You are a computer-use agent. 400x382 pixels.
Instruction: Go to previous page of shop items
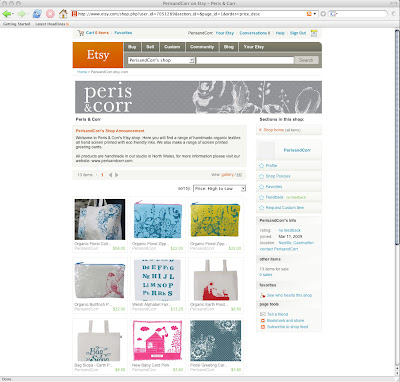(110, 175)
